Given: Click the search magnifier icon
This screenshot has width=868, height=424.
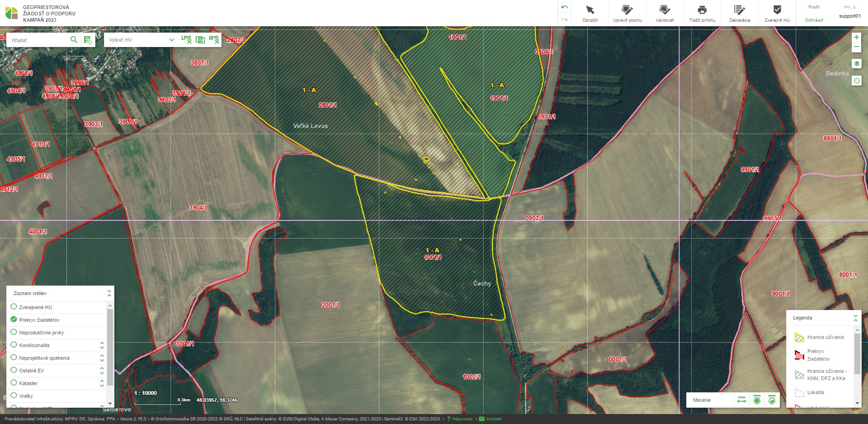Looking at the screenshot, I should click(74, 40).
